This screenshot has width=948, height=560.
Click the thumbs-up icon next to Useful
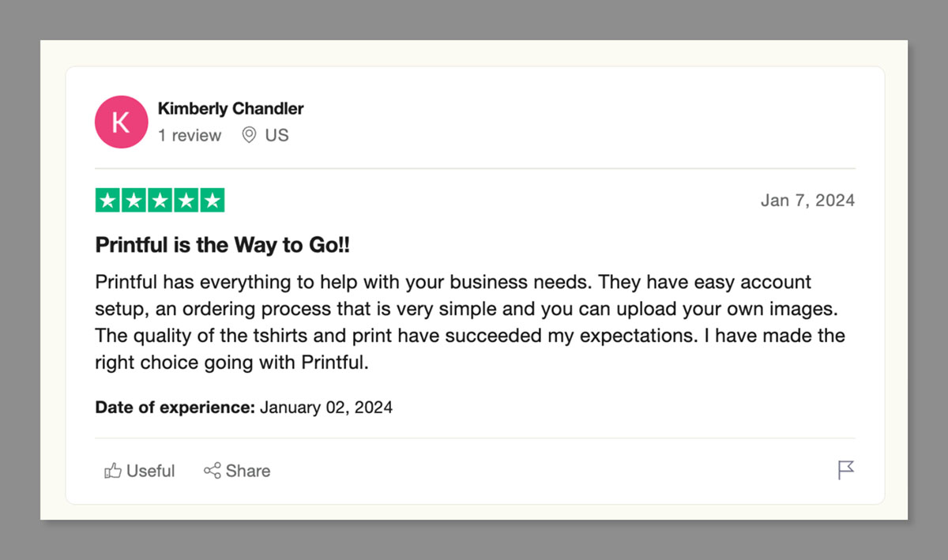pyautogui.click(x=112, y=470)
